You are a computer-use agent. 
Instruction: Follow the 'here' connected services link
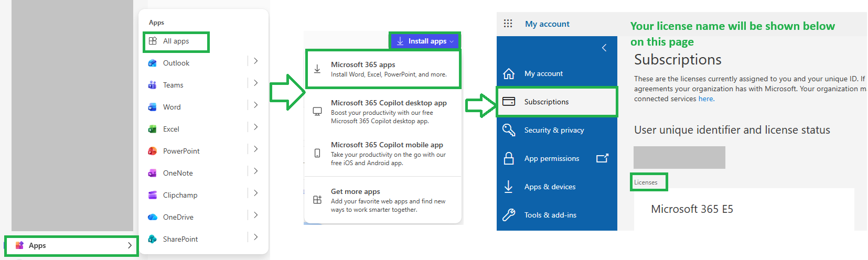[705, 99]
